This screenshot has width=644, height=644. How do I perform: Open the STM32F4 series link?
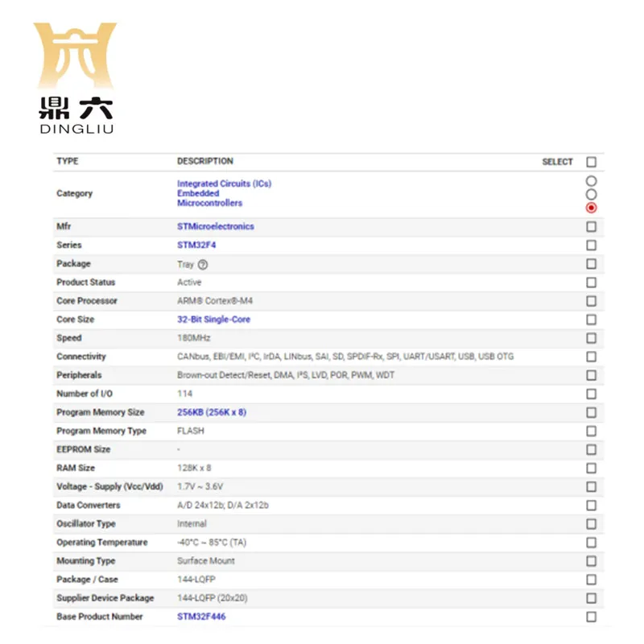[x=196, y=245]
